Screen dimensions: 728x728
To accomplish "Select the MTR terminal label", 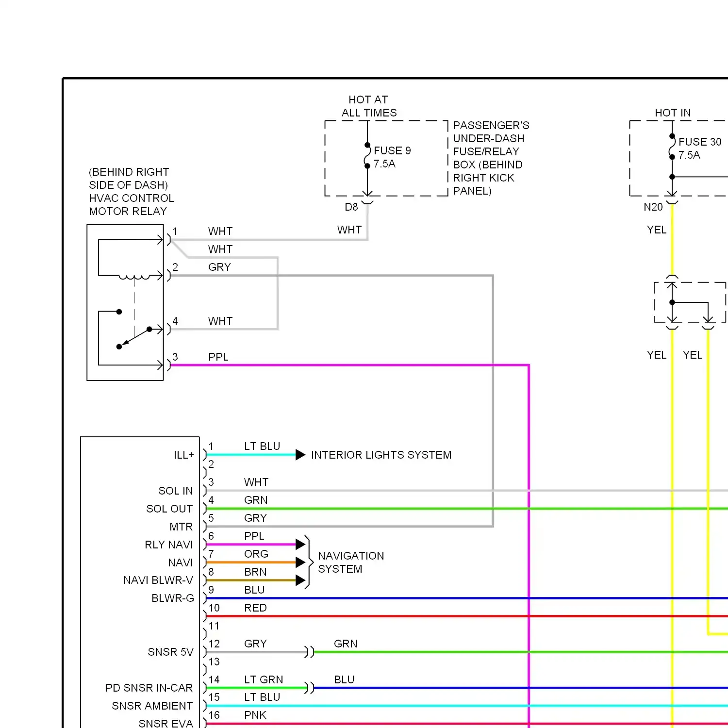I will point(181,527).
